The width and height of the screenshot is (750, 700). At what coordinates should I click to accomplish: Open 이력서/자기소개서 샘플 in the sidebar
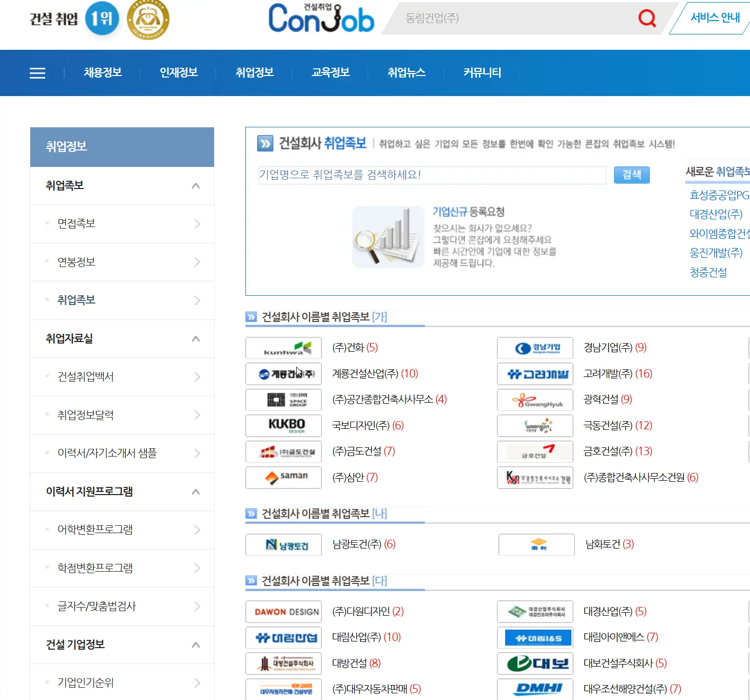(x=122, y=453)
